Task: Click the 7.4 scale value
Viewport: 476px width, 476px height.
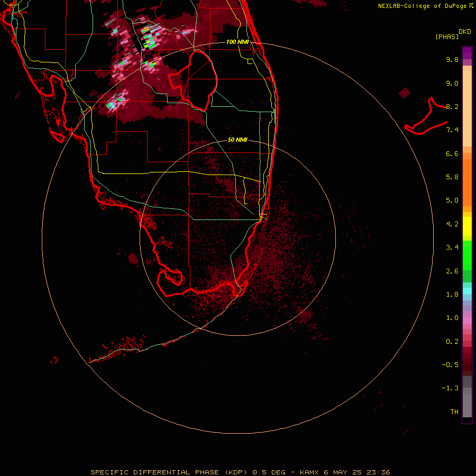Action: (452, 130)
